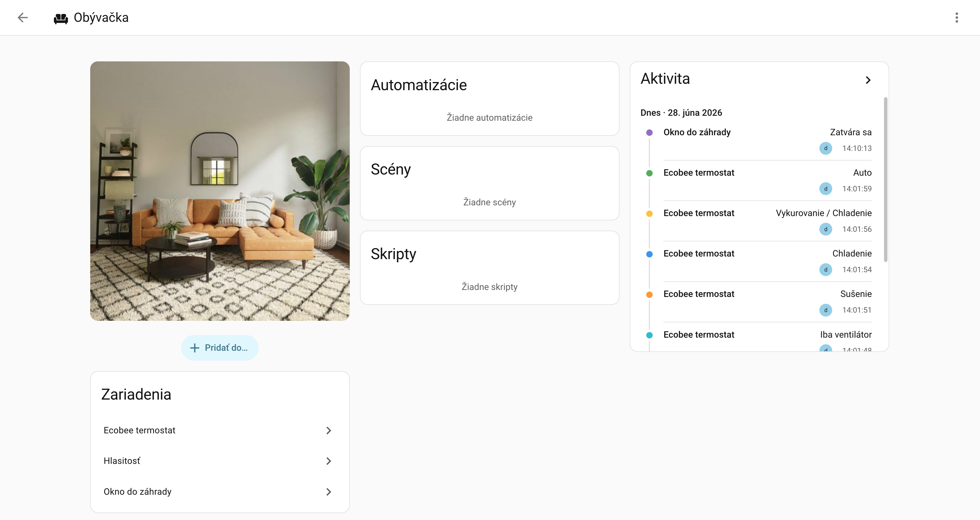Viewport: 980px width, 520px height.
Task: Open Hlasitosť device chevron
Action: click(x=329, y=461)
